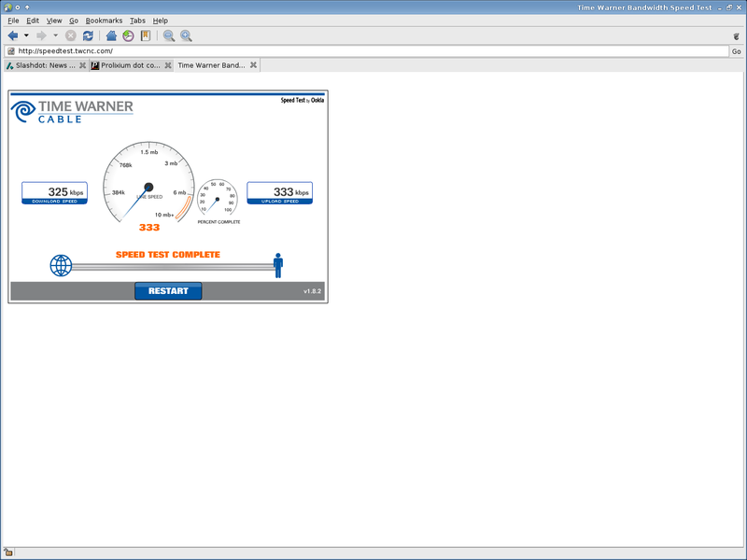This screenshot has height=560, width=747.
Task: Open the Forward history dropdown arrow
Action: pyautogui.click(x=55, y=35)
